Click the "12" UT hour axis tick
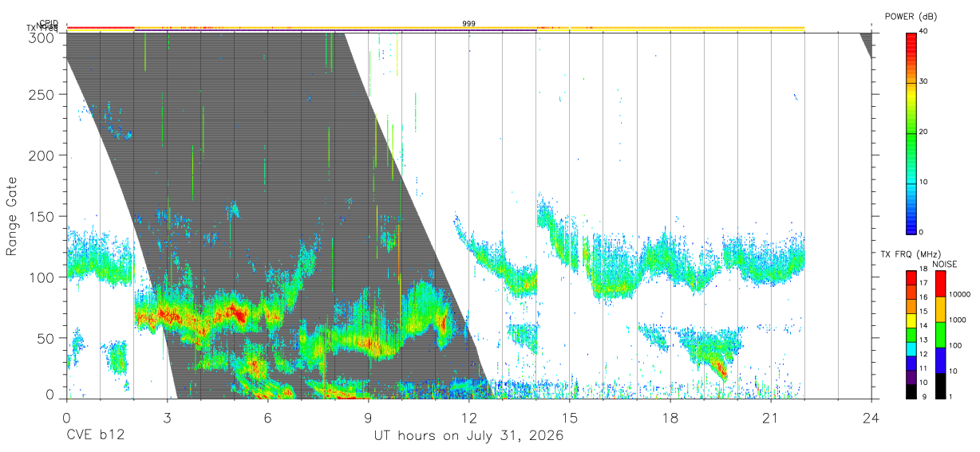The width and height of the screenshot is (980, 452). coord(468,418)
